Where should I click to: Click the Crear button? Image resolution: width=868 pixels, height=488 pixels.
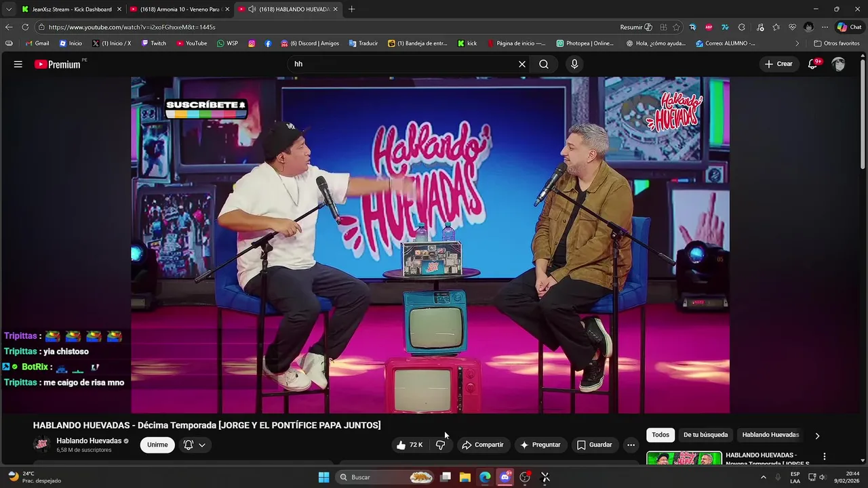[778, 64]
